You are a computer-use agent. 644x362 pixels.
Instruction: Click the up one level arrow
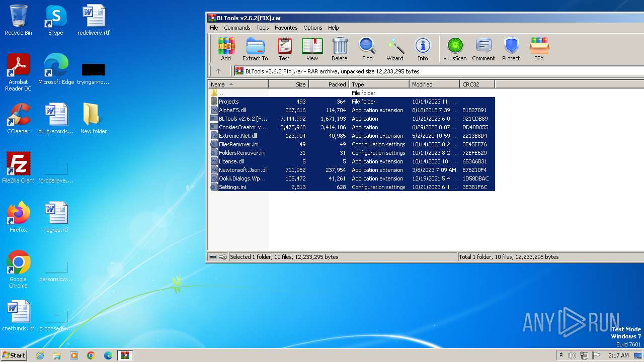[x=218, y=71]
